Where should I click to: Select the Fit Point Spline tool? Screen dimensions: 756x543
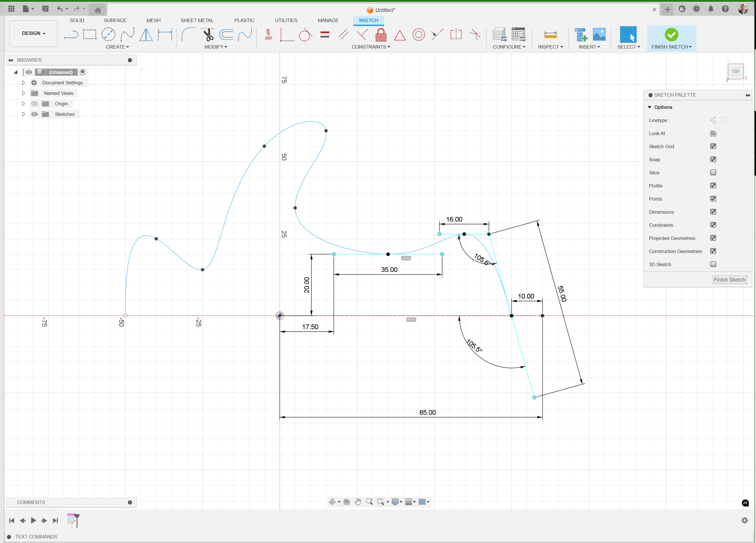click(128, 34)
